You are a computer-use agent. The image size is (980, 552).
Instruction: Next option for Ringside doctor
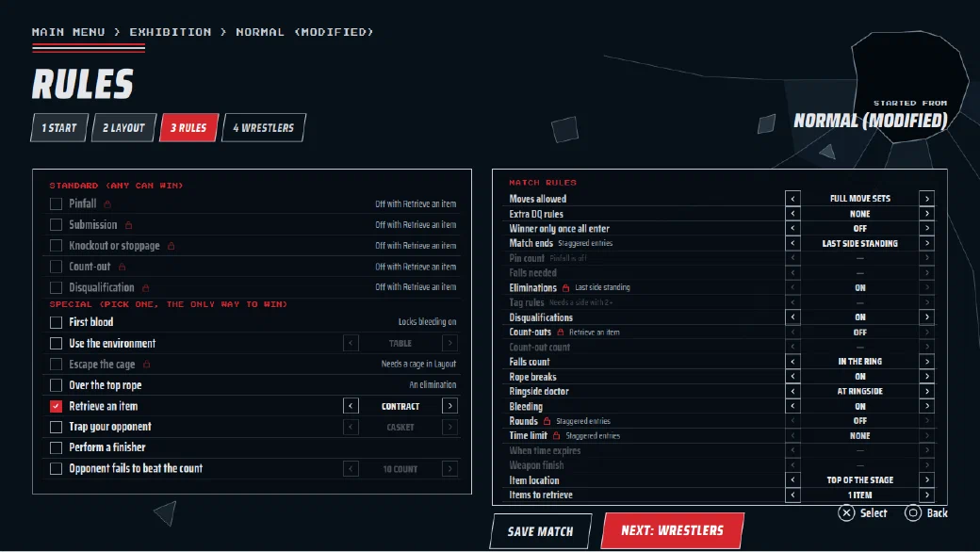(927, 392)
